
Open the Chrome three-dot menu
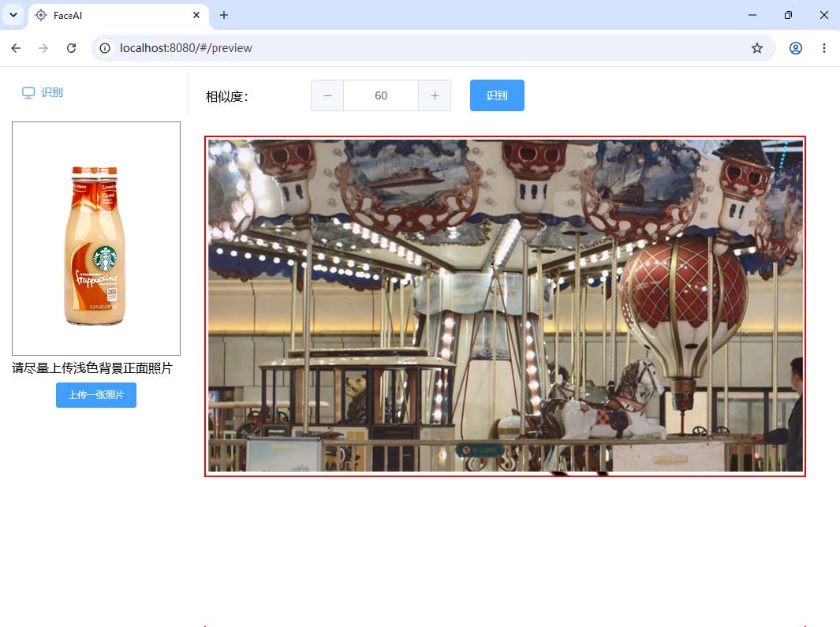click(x=824, y=48)
